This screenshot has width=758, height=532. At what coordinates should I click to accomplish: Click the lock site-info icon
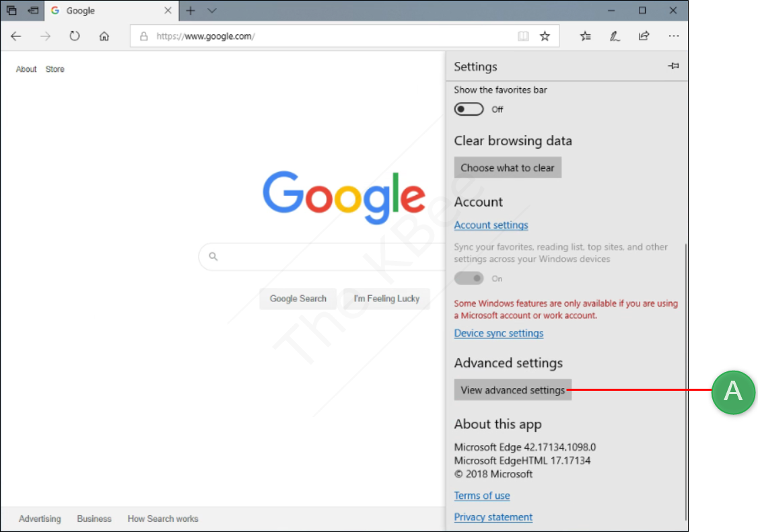(143, 36)
